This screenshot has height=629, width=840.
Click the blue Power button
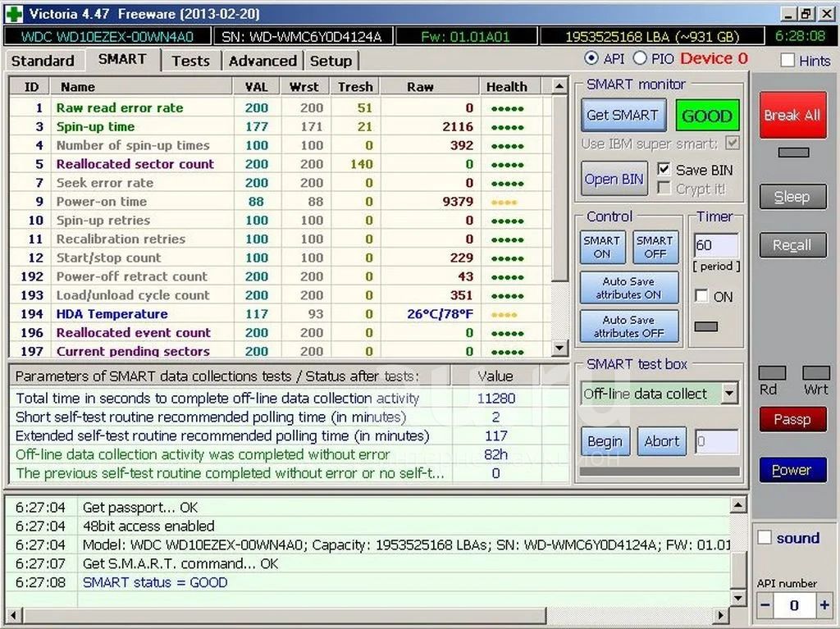pyautogui.click(x=792, y=470)
